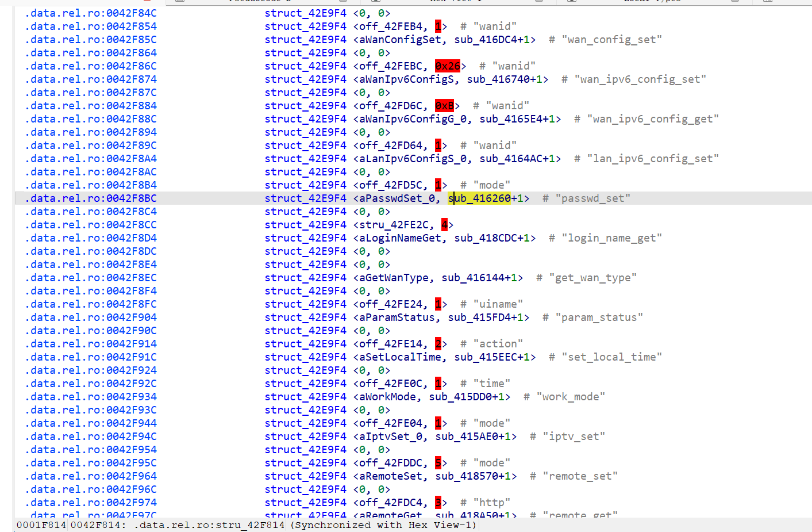Click the 0001F814 file offset in status bar

tap(41, 525)
